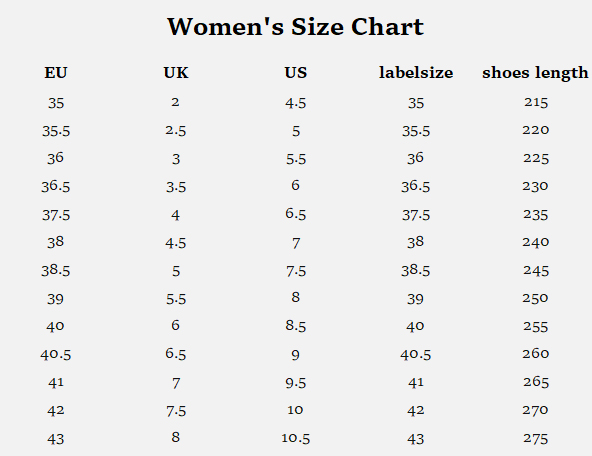This screenshot has height=456, width=592.
Task: Select the UK column header
Action: coord(176,72)
